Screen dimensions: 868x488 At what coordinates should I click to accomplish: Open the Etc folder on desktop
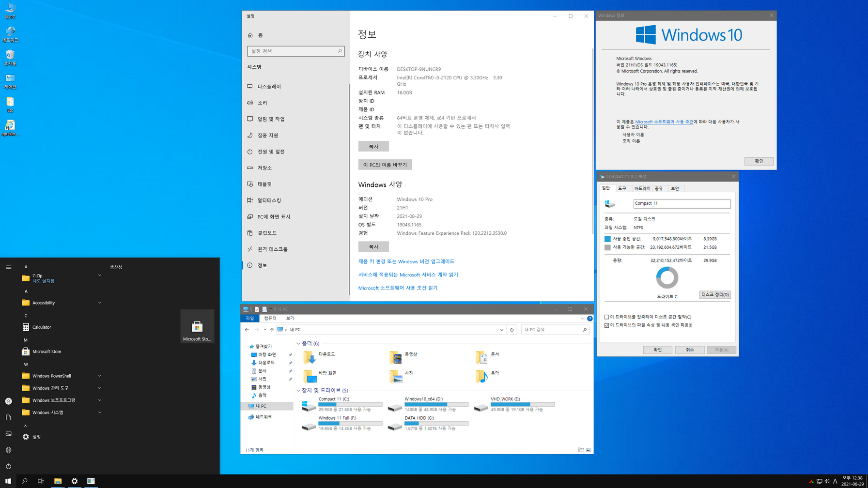click(x=10, y=105)
